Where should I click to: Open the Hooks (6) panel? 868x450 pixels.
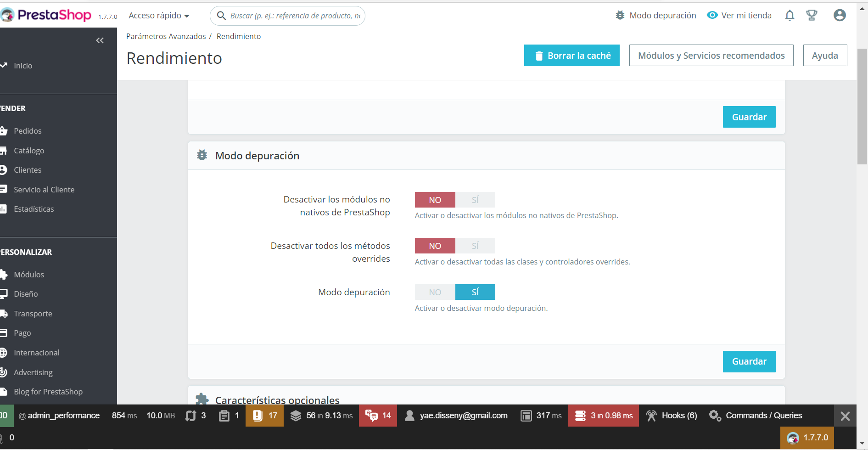click(672, 416)
